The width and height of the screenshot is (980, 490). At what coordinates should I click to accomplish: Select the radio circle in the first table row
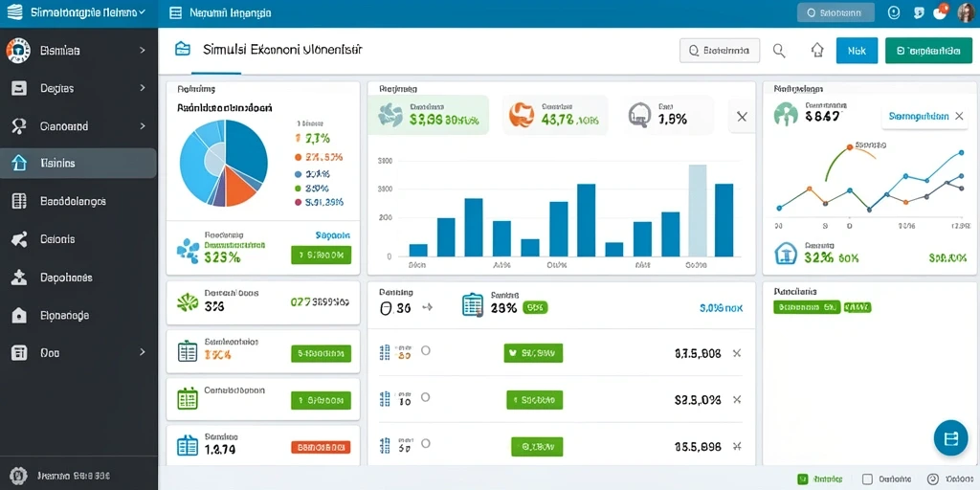pos(426,350)
